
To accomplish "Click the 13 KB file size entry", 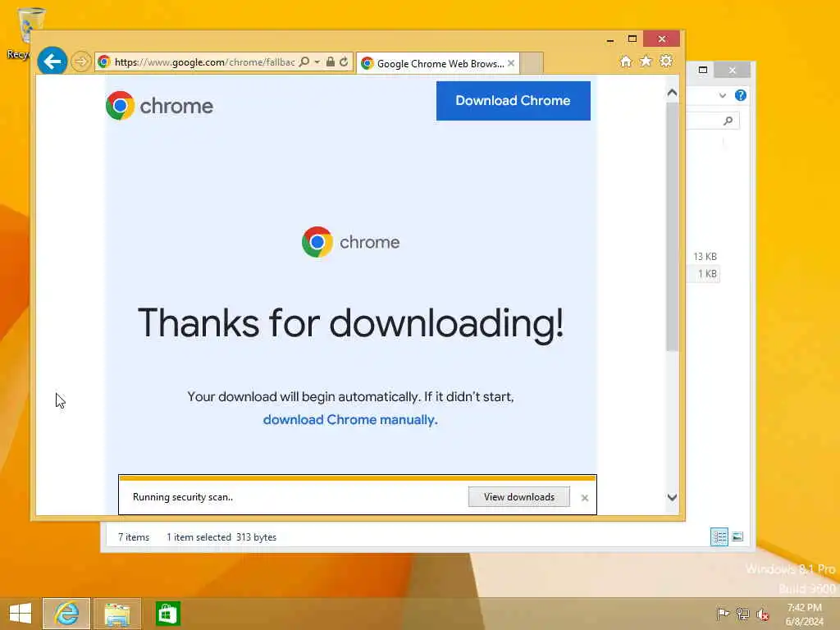I will [x=705, y=257].
